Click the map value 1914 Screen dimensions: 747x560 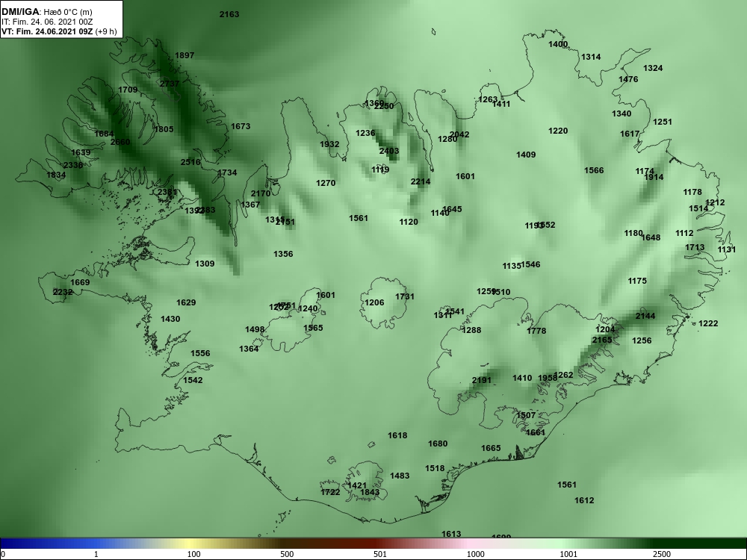[x=654, y=177]
